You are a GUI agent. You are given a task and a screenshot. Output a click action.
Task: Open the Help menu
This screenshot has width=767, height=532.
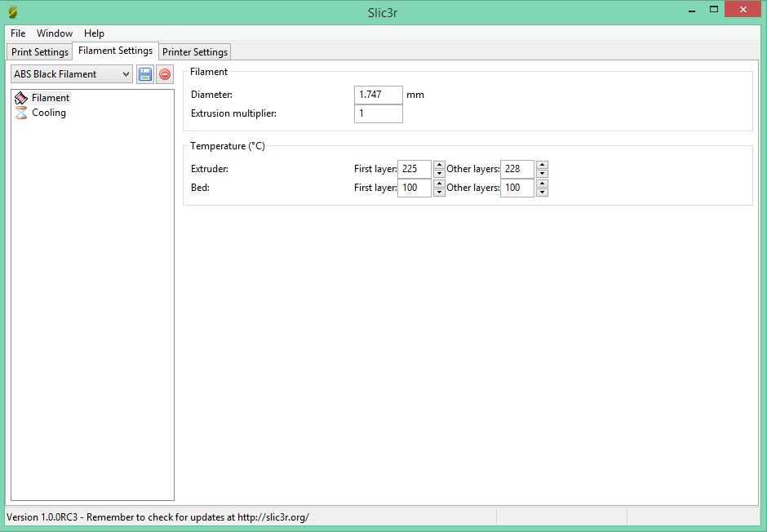(x=94, y=33)
